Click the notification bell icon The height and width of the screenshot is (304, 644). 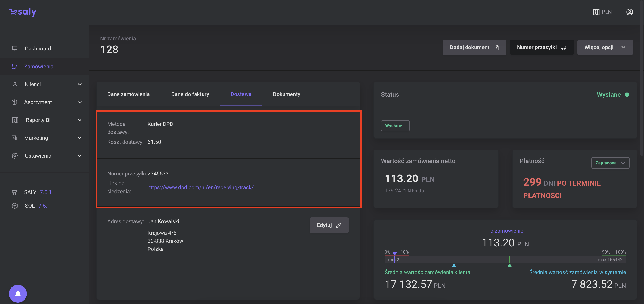click(x=18, y=294)
